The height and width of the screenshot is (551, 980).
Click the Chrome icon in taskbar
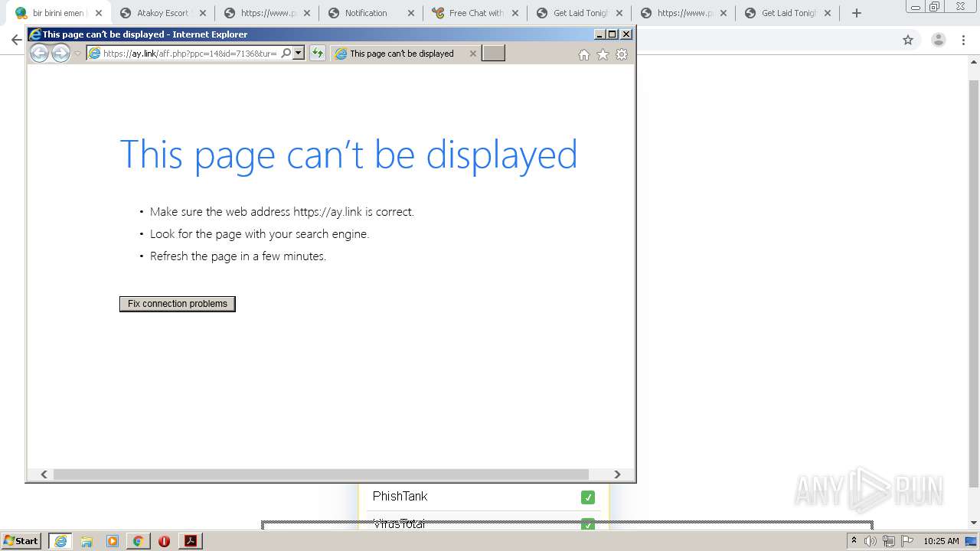(138, 541)
